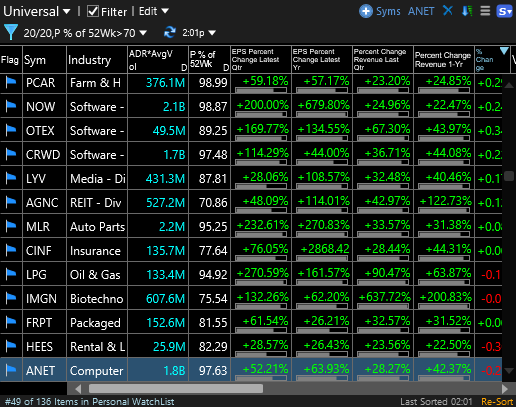The height and width of the screenshot is (407, 516).
Task: Click the blue plus add symbols icon
Action: coord(366,11)
